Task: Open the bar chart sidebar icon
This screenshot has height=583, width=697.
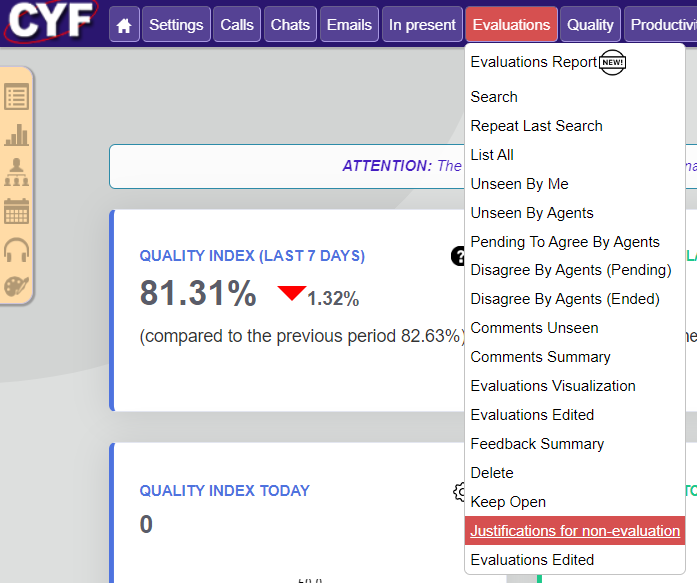Action: [17, 135]
